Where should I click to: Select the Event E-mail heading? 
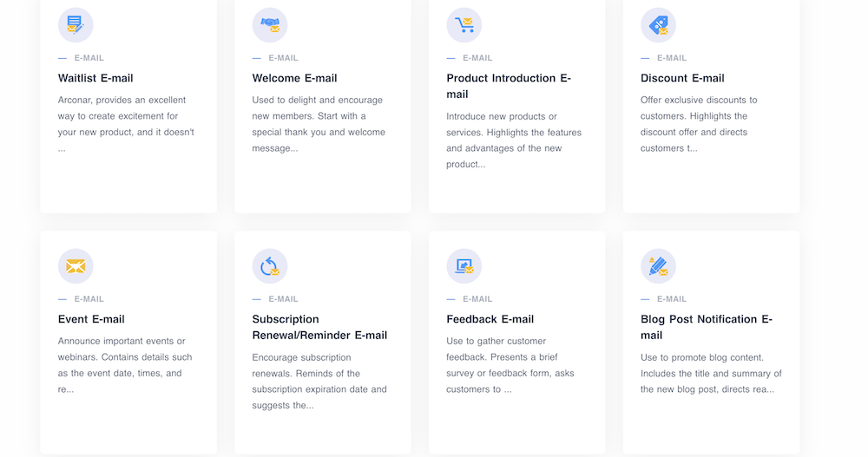[x=91, y=319]
